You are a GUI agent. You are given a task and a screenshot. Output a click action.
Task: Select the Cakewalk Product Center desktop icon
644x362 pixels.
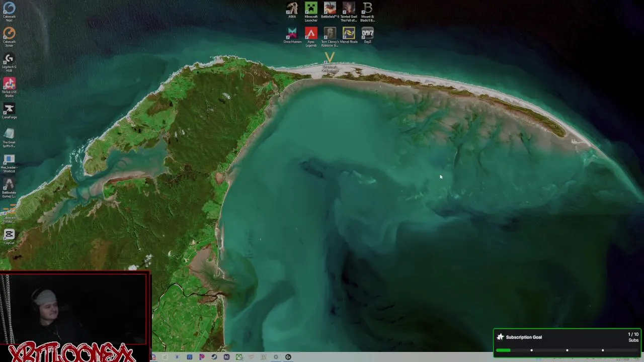(9, 214)
